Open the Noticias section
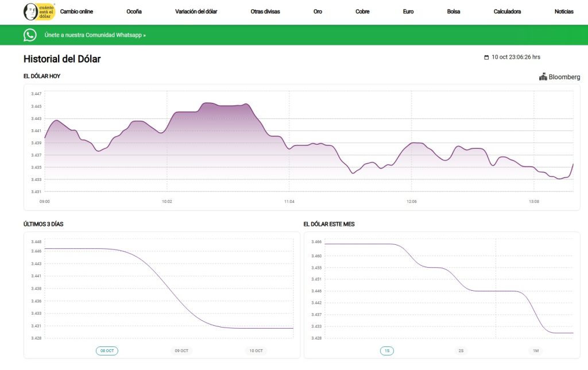Image resolution: width=588 pixels, height=370 pixels. pos(563,11)
